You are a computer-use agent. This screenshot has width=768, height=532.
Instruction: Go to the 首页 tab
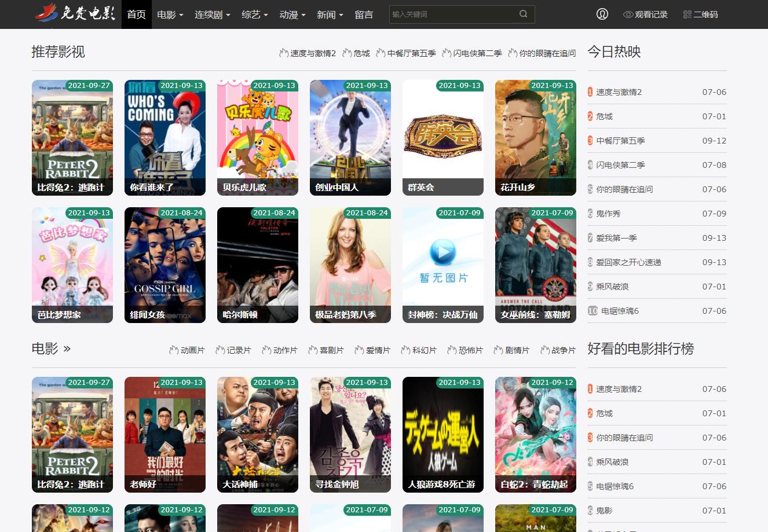pos(137,14)
